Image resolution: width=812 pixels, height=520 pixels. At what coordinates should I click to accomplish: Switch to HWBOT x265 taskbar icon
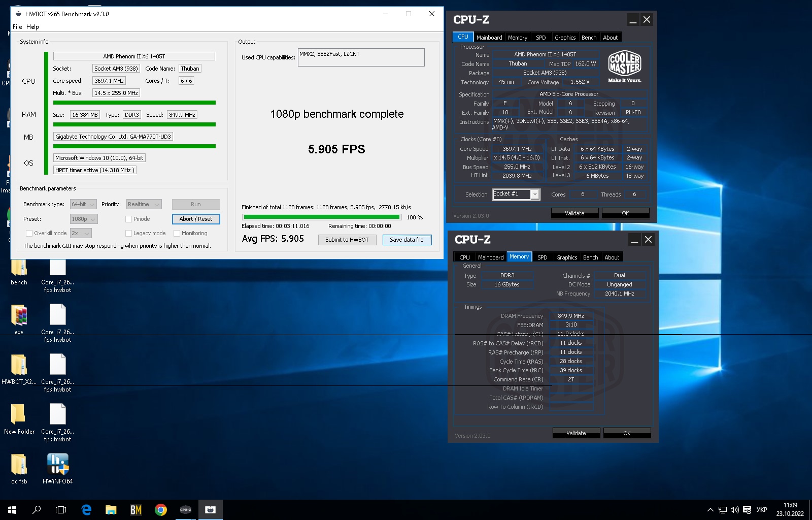click(210, 510)
